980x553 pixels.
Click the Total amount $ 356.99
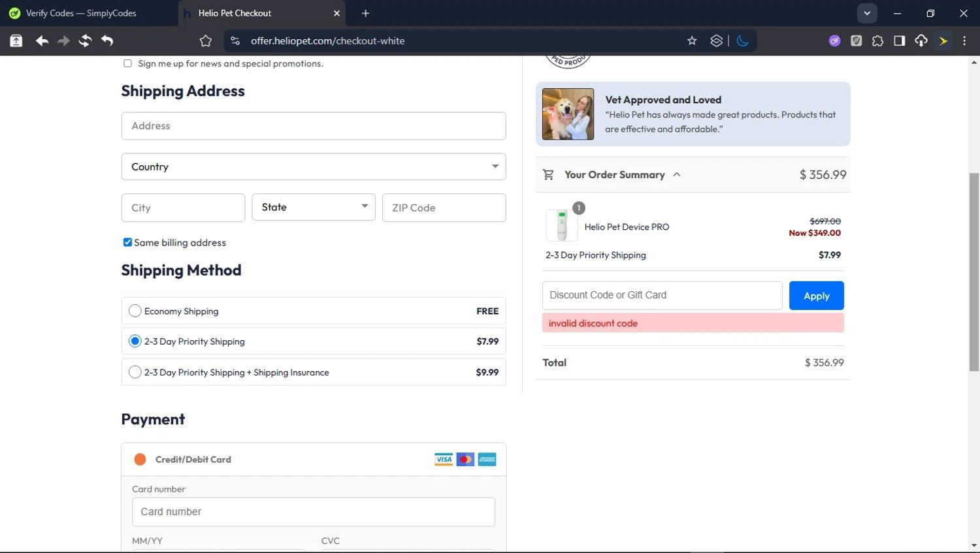824,362
